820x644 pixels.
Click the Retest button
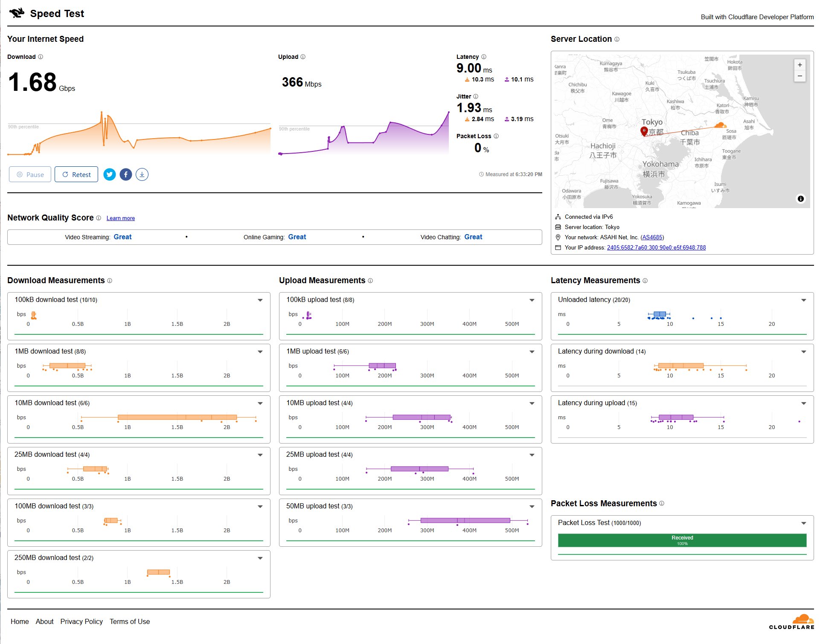[76, 174]
